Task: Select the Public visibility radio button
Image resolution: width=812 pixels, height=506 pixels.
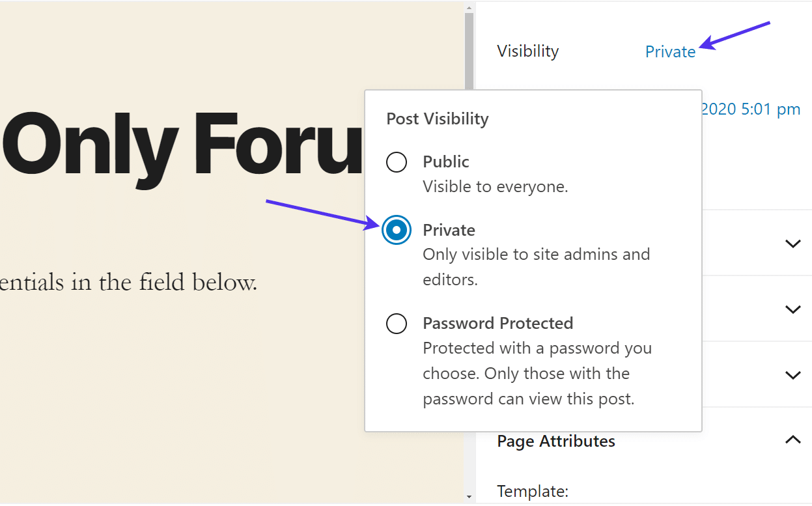Action: [x=397, y=162]
